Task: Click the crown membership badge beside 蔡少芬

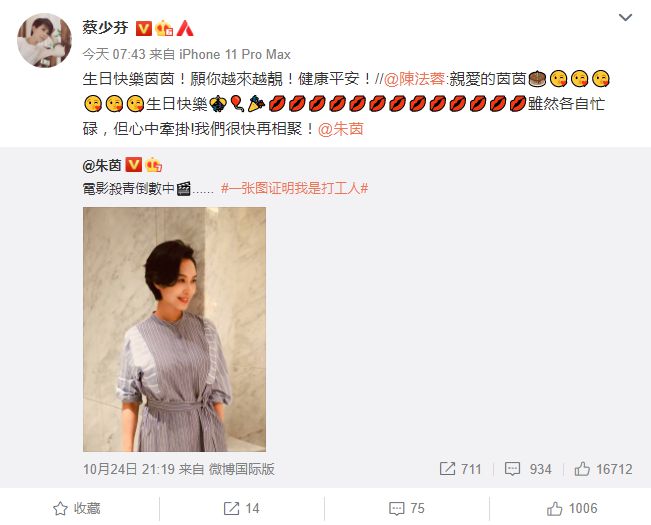Action: [x=164, y=29]
